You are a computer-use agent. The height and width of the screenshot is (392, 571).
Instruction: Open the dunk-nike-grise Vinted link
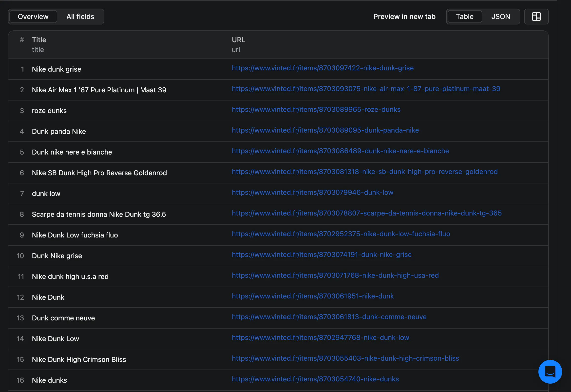(x=322, y=255)
